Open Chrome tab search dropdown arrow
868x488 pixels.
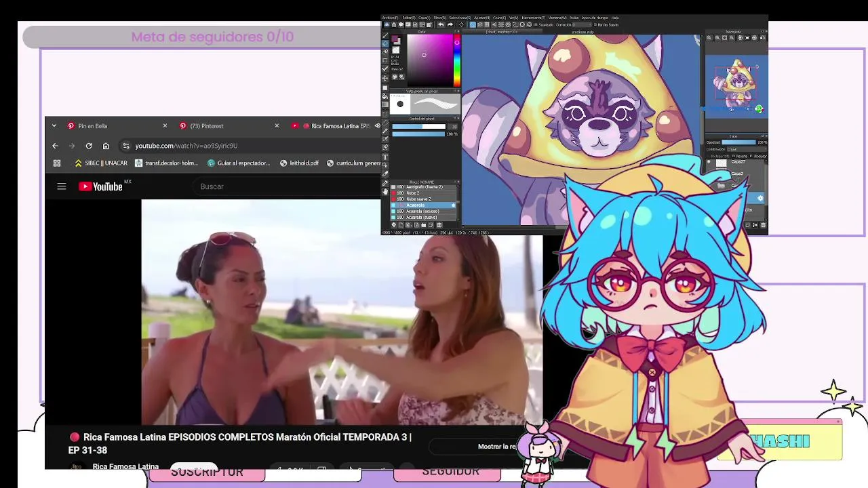click(x=54, y=125)
